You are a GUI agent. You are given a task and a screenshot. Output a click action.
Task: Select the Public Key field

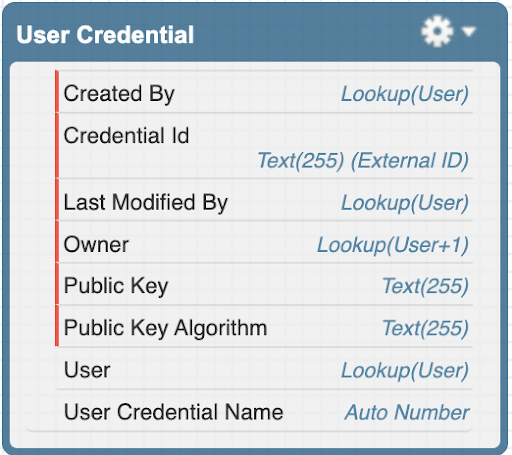pos(264,284)
